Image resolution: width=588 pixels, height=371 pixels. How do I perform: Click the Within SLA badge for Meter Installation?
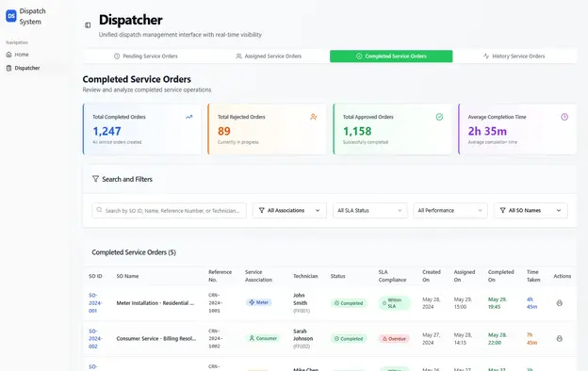[x=394, y=303]
